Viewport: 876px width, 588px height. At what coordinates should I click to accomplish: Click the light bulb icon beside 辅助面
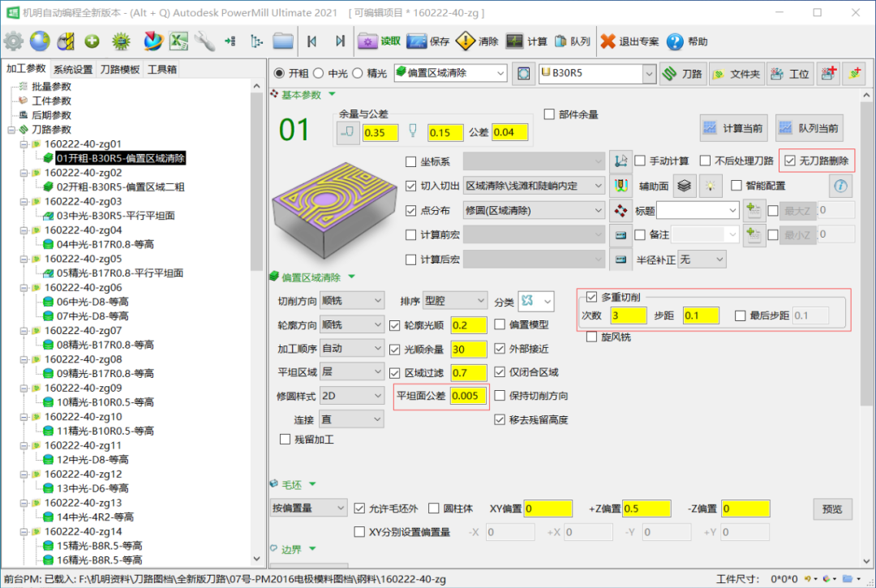pyautogui.click(x=711, y=186)
